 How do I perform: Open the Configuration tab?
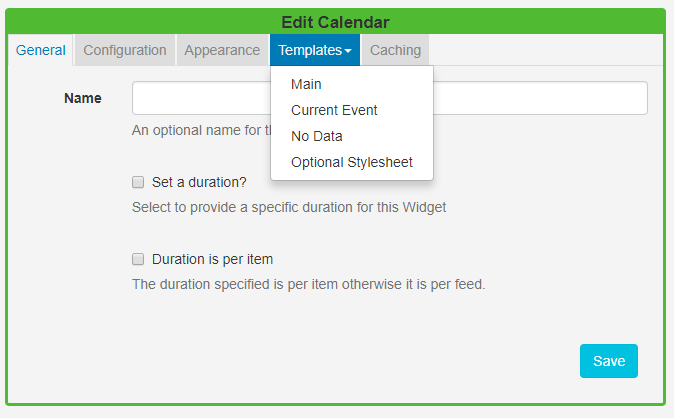point(125,50)
